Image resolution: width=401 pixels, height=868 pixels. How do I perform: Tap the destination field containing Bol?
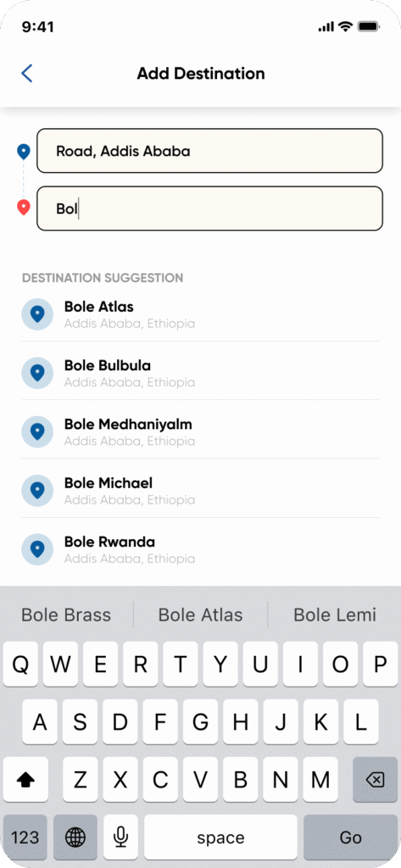(x=209, y=209)
